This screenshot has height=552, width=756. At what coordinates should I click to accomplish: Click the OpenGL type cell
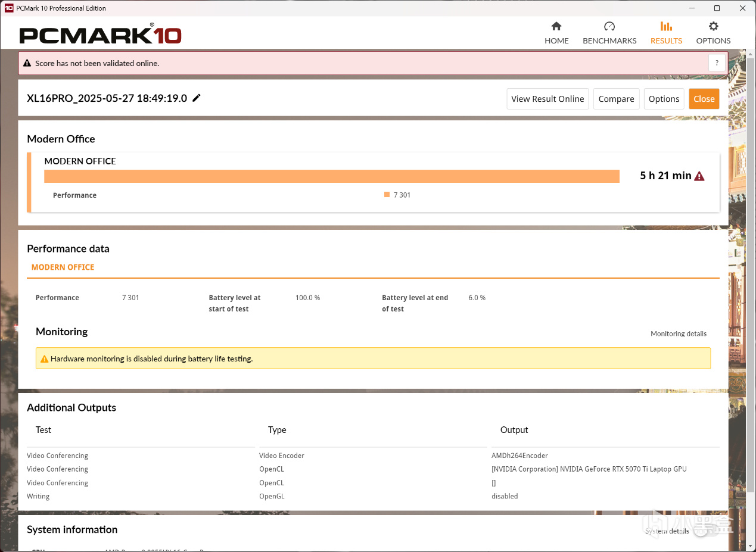[x=271, y=497]
